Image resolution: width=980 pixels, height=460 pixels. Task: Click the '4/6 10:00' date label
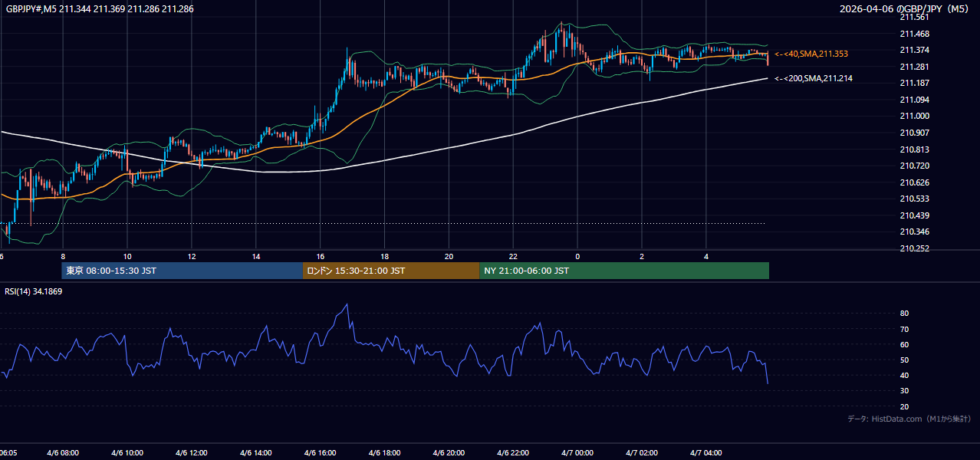(127, 453)
